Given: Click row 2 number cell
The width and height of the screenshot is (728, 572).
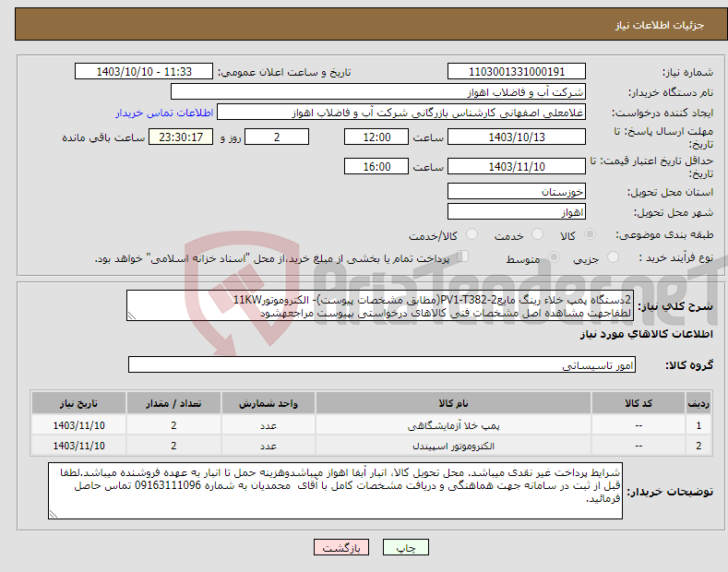Looking at the screenshot, I should (x=698, y=446).
